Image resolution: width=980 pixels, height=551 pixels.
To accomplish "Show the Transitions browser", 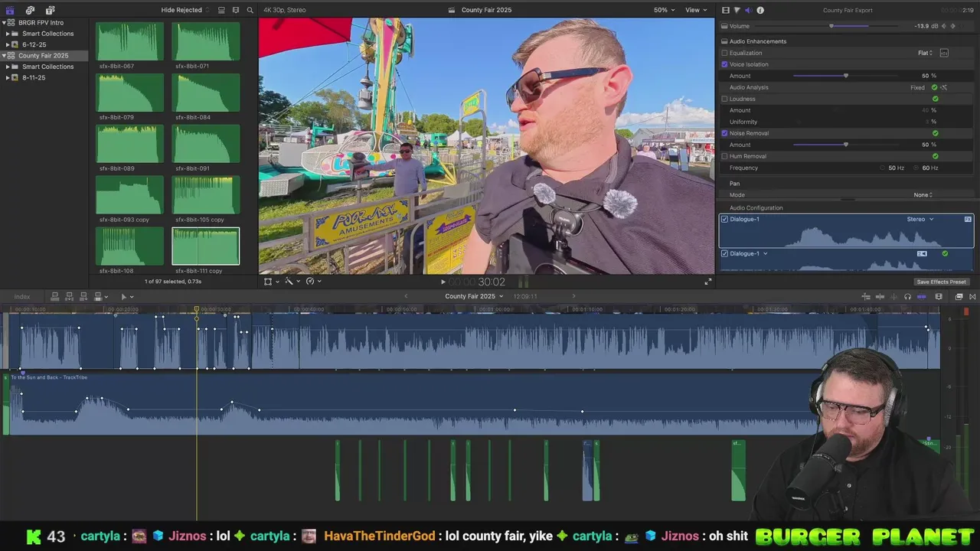I will (972, 296).
